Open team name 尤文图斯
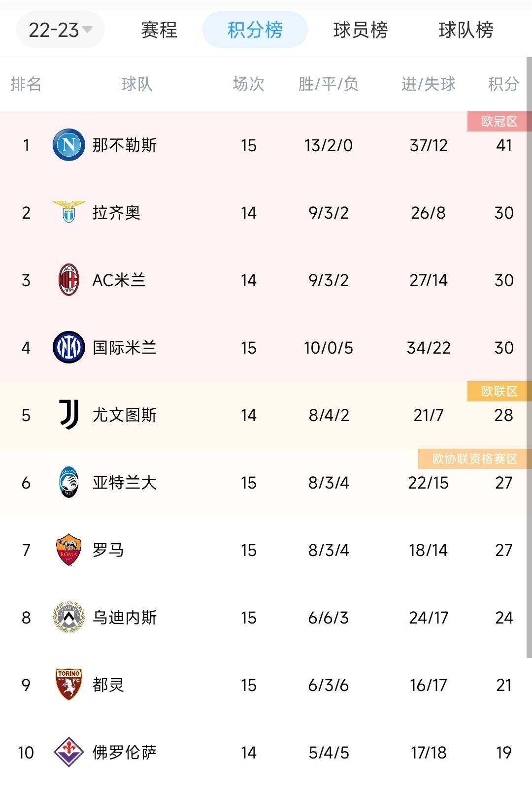 click(x=125, y=415)
